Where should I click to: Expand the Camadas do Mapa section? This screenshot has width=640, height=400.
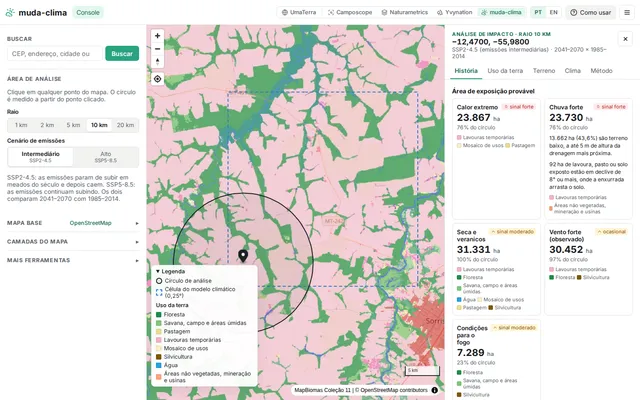(73, 242)
